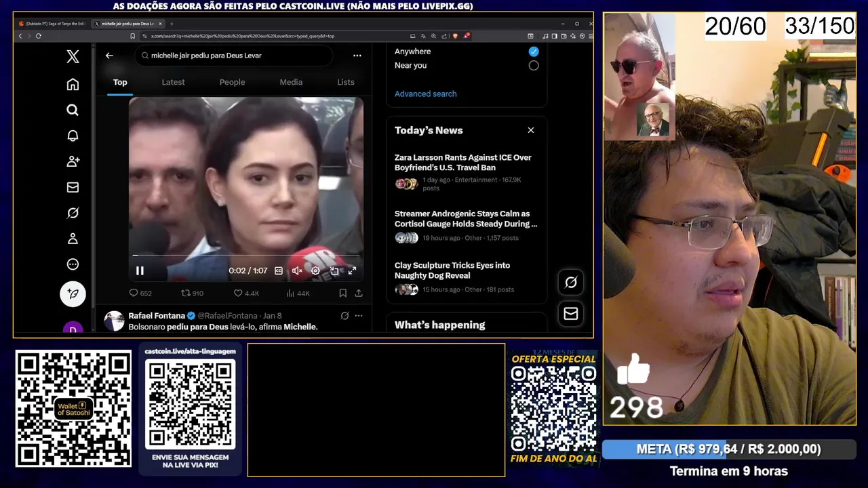
Task: Open Profile person icon in sidebar
Action: pos(73,239)
